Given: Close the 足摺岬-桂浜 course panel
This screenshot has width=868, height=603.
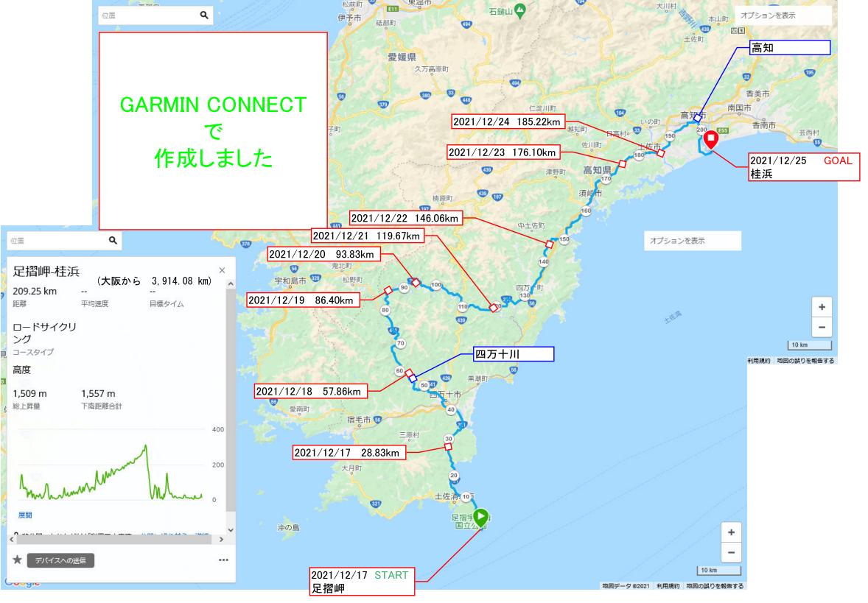Looking at the screenshot, I should pyautogui.click(x=222, y=270).
